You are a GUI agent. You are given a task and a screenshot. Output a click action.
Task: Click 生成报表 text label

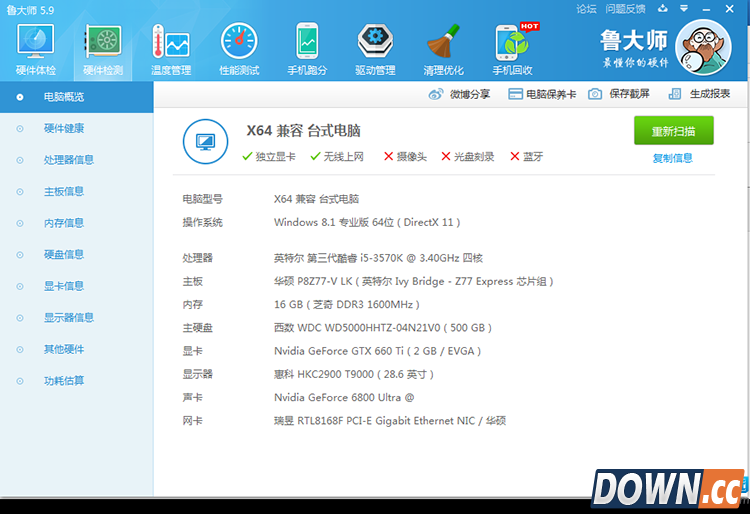pyautogui.click(x=710, y=94)
